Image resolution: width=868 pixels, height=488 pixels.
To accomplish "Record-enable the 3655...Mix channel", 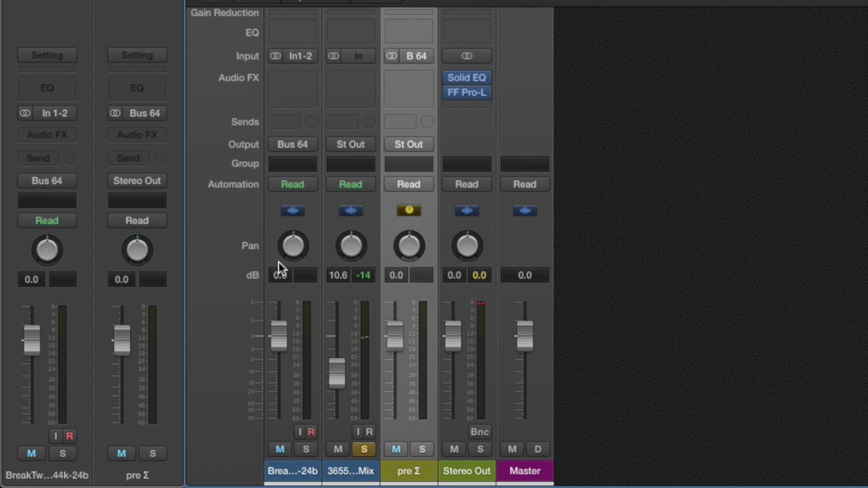I will 370,432.
